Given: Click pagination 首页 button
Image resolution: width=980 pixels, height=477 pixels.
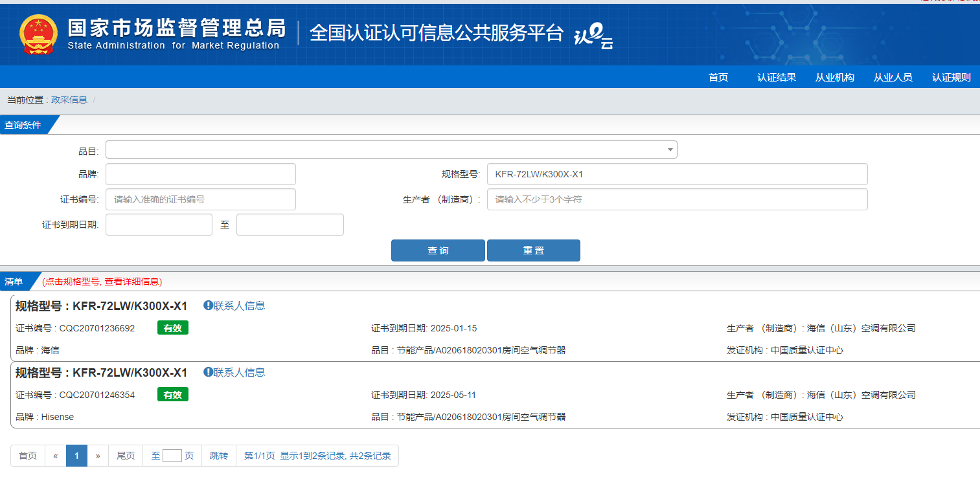Looking at the screenshot, I should coord(28,456).
